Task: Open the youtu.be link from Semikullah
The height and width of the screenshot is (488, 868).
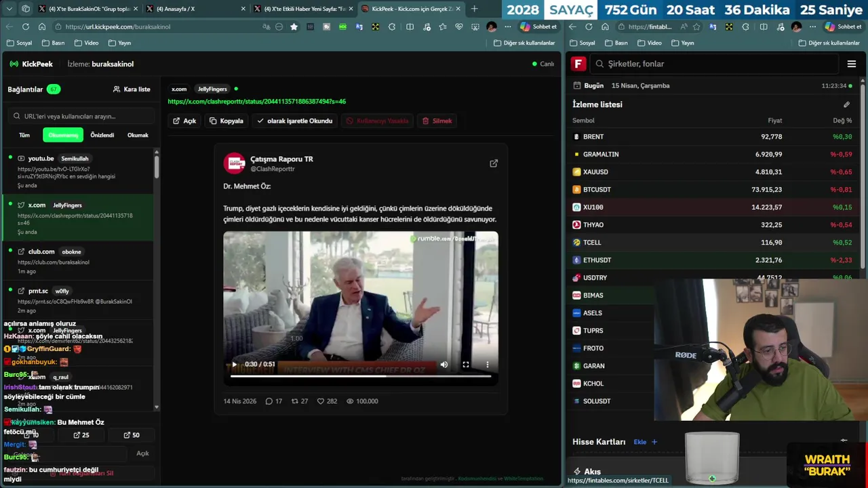Action: [x=79, y=171]
